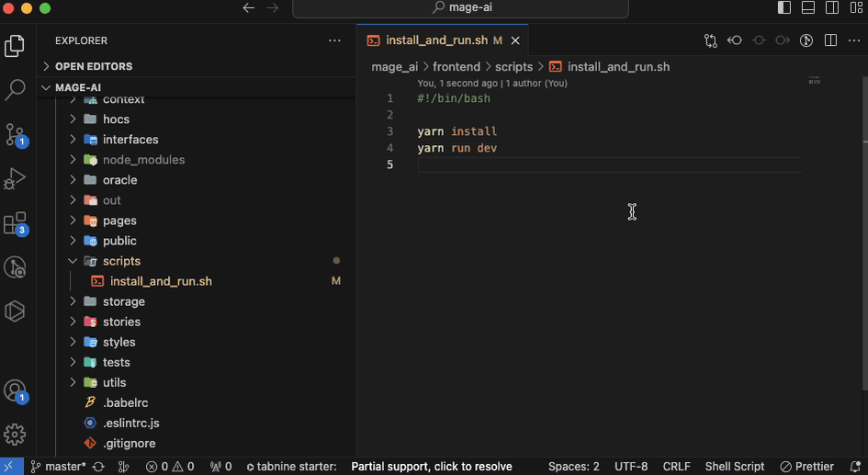Change encoding via UTF-8
This screenshot has width=868, height=475.
tap(631, 467)
